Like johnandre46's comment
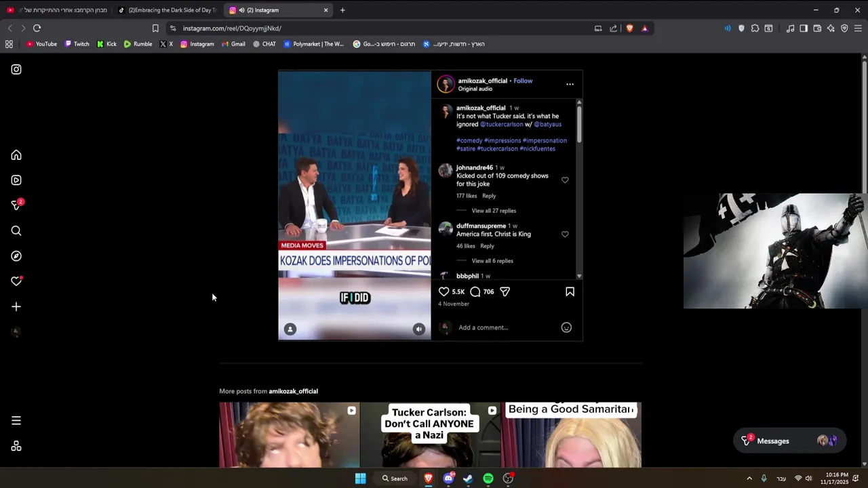Image resolution: width=868 pixels, height=488 pixels. point(565,180)
